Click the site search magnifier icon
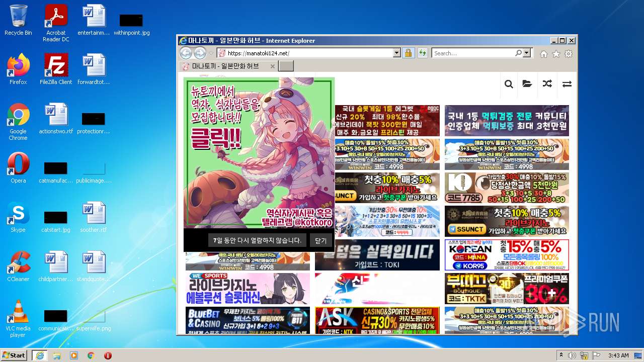This screenshot has width=644, height=362. click(x=509, y=84)
